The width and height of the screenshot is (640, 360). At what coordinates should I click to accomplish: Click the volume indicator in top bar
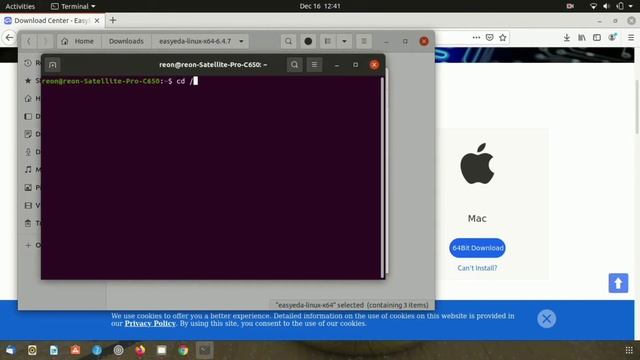click(x=607, y=6)
